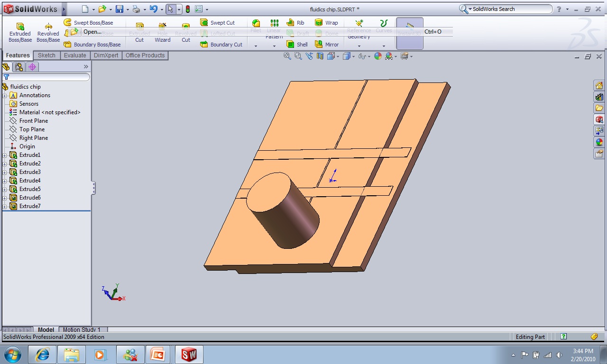Open the ConfigurationManager tab icon

pos(32,67)
